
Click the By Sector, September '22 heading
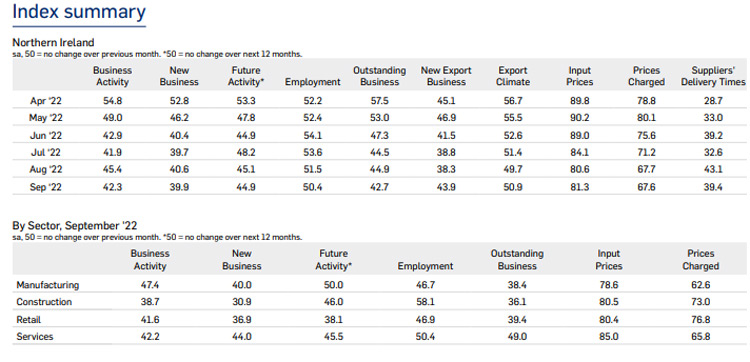[75, 225]
